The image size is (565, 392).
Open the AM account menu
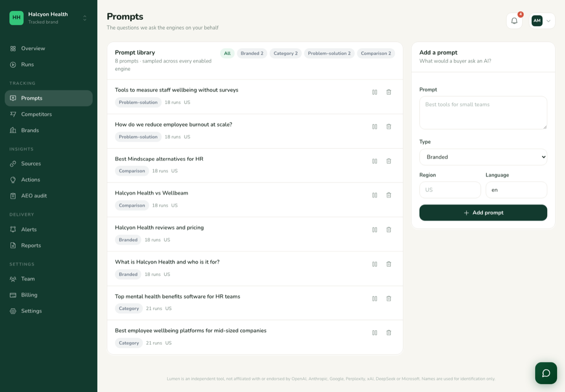click(x=542, y=21)
